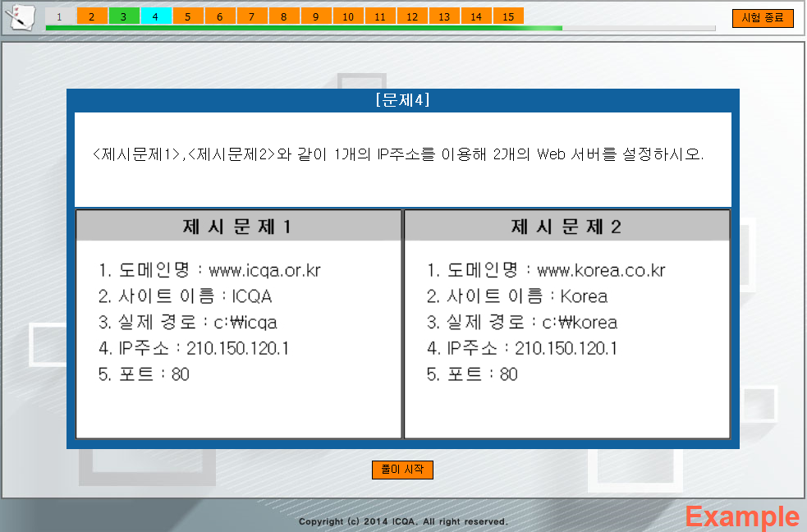The width and height of the screenshot is (807, 532).
Task: Navigate to question 6
Action: tap(219, 16)
